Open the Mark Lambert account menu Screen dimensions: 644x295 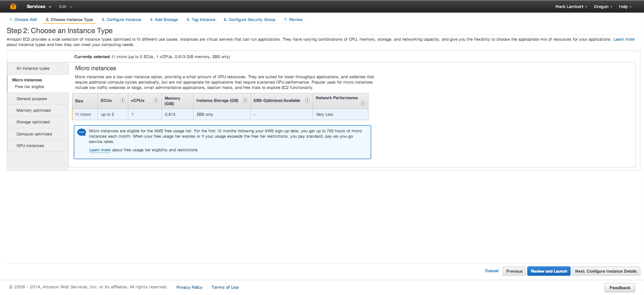tap(571, 6)
